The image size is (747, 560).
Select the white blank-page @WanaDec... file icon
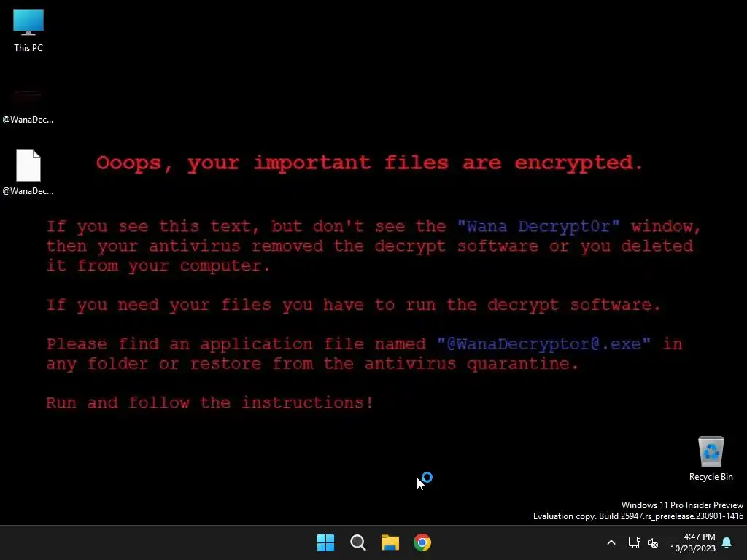28,172
